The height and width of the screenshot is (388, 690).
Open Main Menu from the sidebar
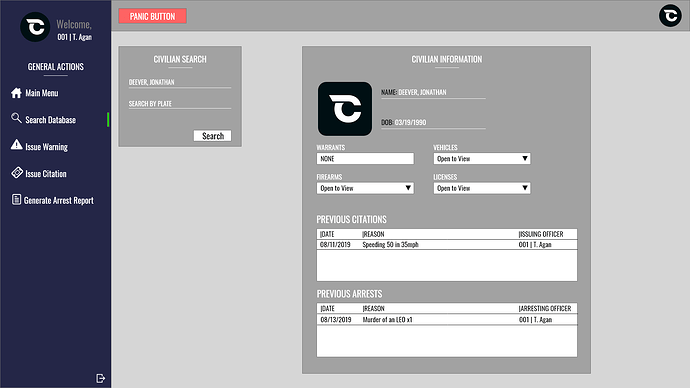coord(42,93)
